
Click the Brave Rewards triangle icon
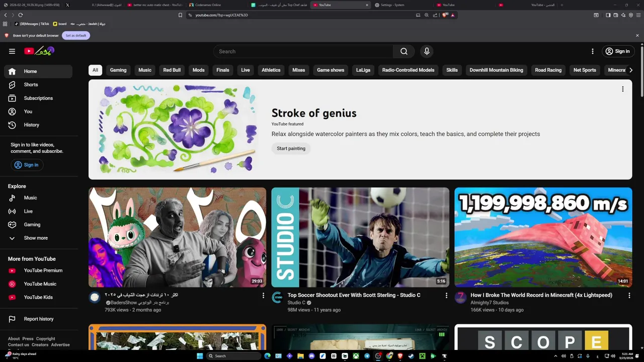(453, 15)
